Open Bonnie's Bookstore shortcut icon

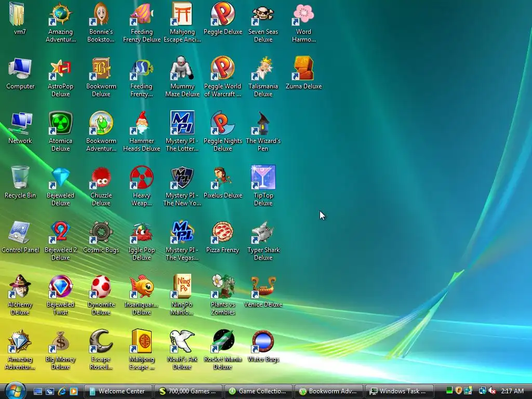pos(101,14)
